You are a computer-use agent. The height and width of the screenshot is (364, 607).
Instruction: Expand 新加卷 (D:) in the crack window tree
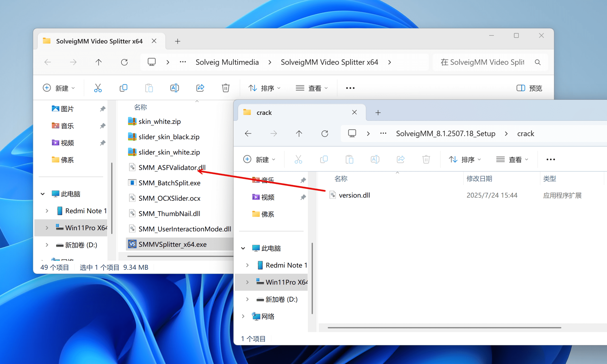tap(247, 299)
